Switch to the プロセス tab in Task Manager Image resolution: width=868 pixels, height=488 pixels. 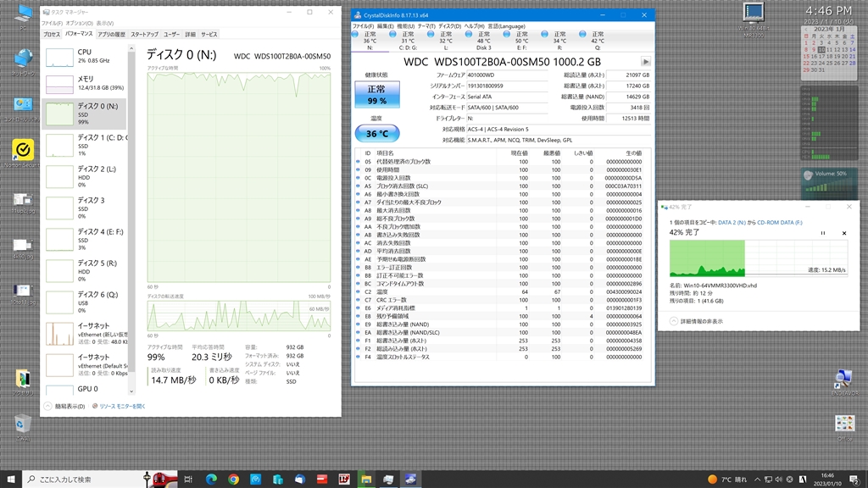pyautogui.click(x=52, y=34)
